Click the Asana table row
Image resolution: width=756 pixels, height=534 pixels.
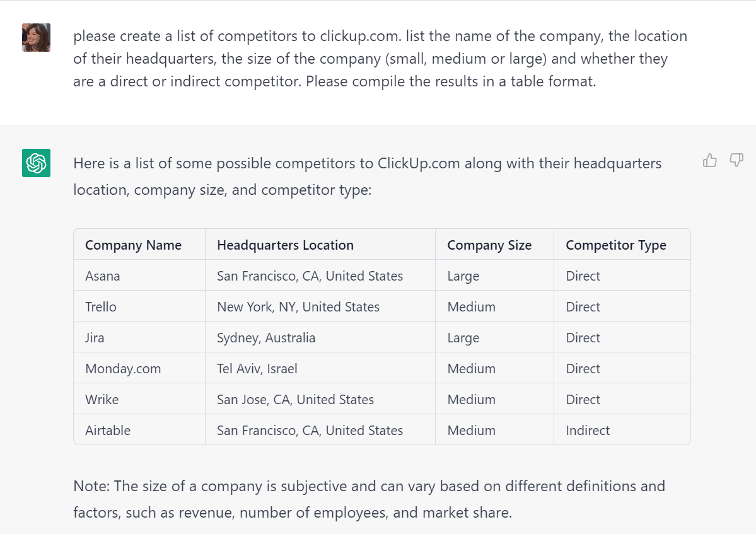[x=102, y=276]
